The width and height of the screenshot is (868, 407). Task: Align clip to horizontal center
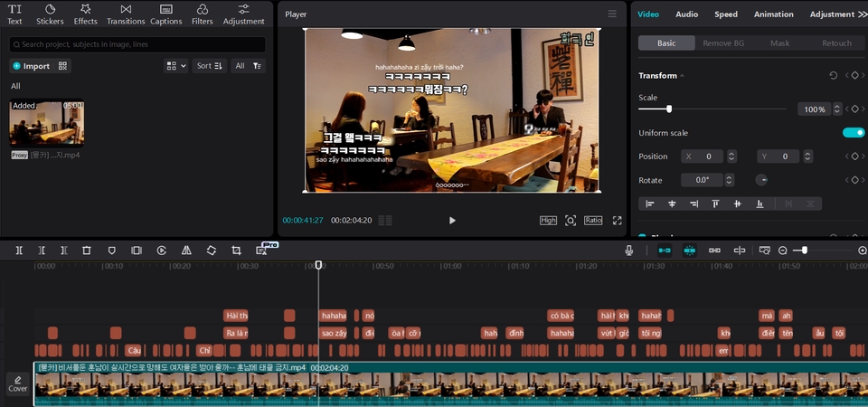pyautogui.click(x=672, y=203)
